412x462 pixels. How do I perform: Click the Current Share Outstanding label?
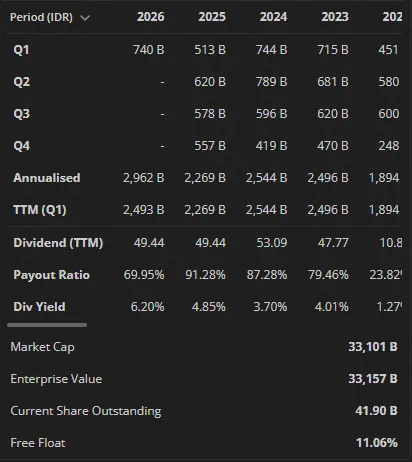86,411
